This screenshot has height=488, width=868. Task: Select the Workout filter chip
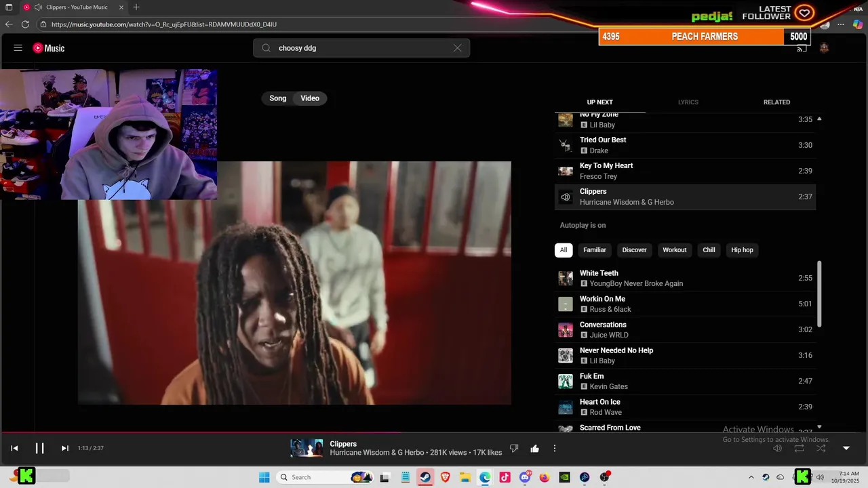point(675,250)
